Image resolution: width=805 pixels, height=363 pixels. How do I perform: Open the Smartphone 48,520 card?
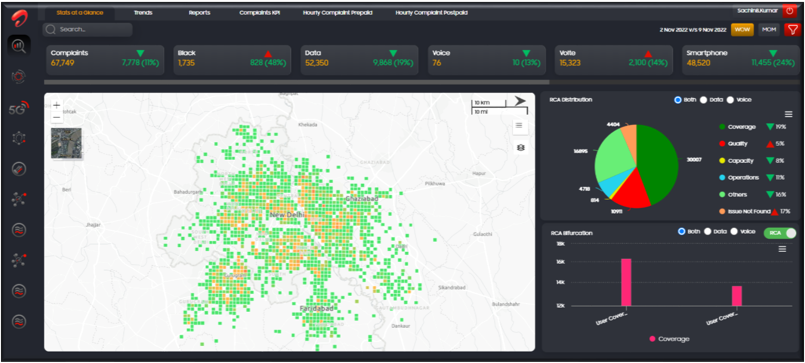pyautogui.click(x=740, y=60)
